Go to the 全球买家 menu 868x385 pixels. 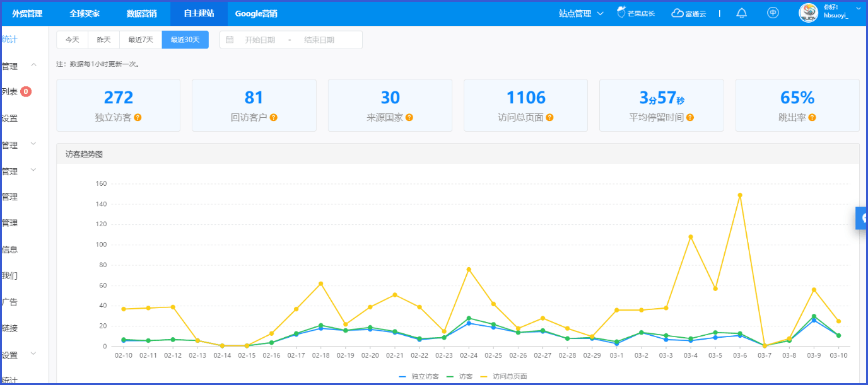point(85,13)
